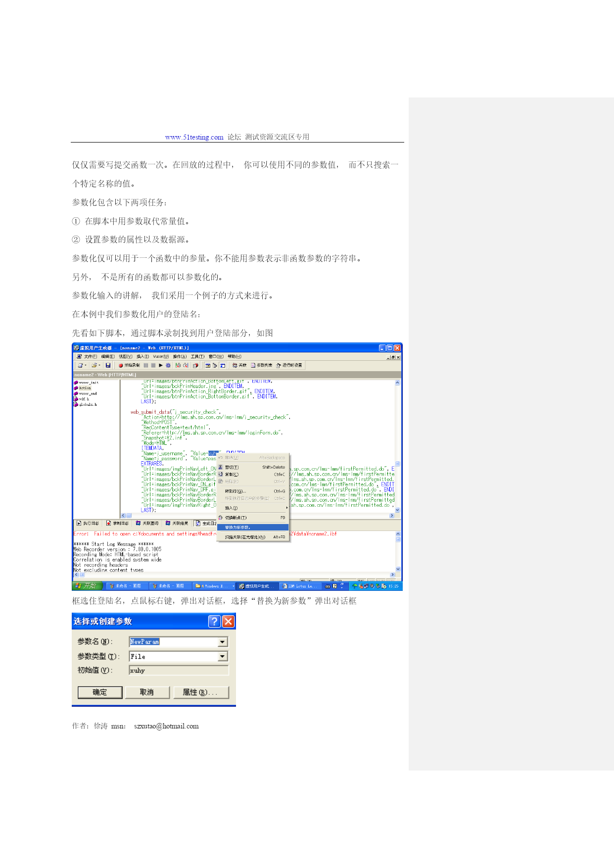This screenshot has height=868, width=614.
Task: Select the Action script node
Action: (x=83, y=388)
